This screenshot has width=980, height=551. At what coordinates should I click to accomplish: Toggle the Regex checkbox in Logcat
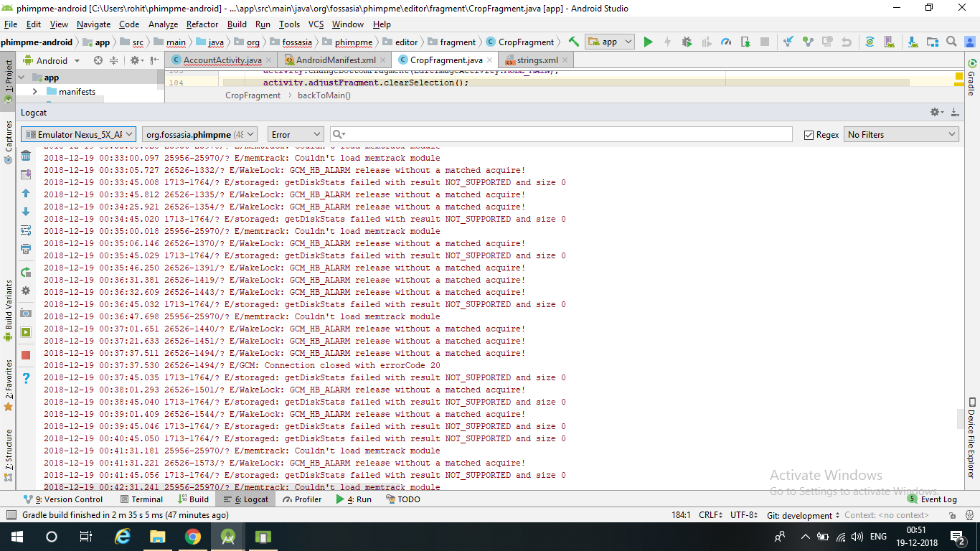(x=807, y=133)
